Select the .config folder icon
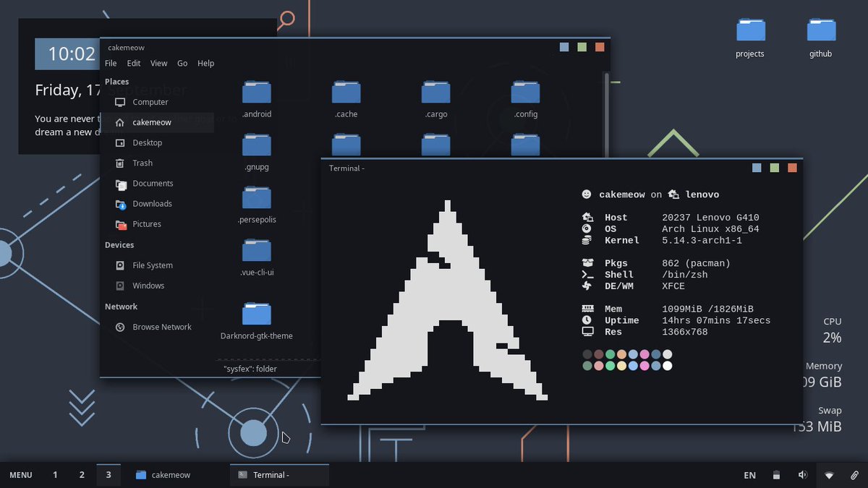The width and height of the screenshot is (868, 488). pos(526,92)
